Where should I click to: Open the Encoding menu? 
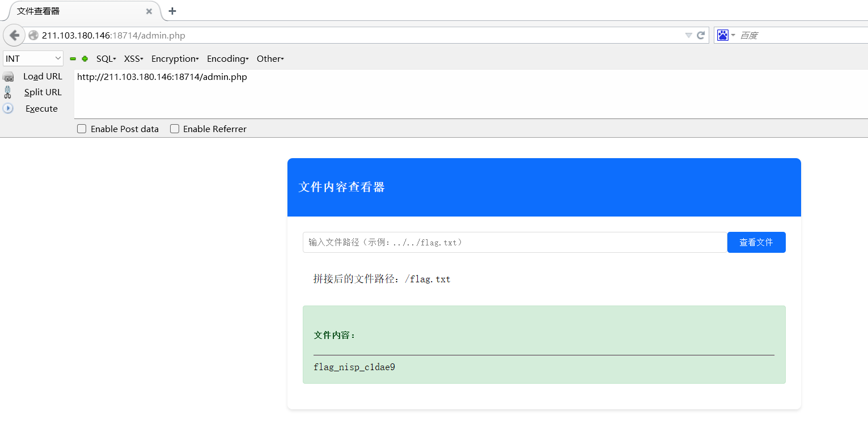227,58
